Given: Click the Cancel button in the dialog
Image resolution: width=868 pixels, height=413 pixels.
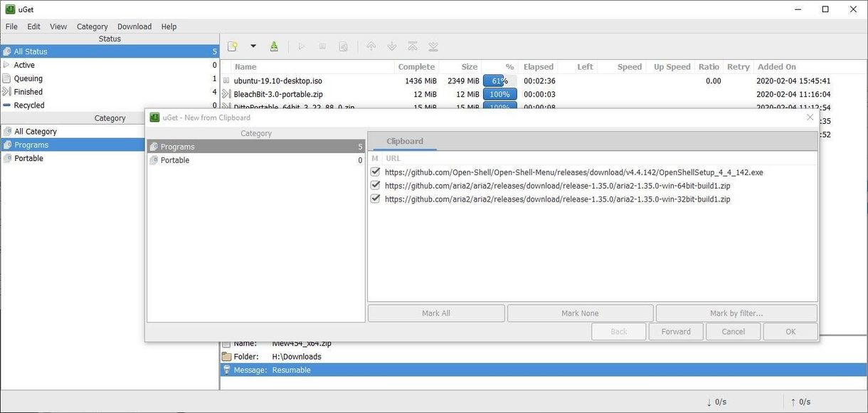Looking at the screenshot, I should (x=734, y=332).
